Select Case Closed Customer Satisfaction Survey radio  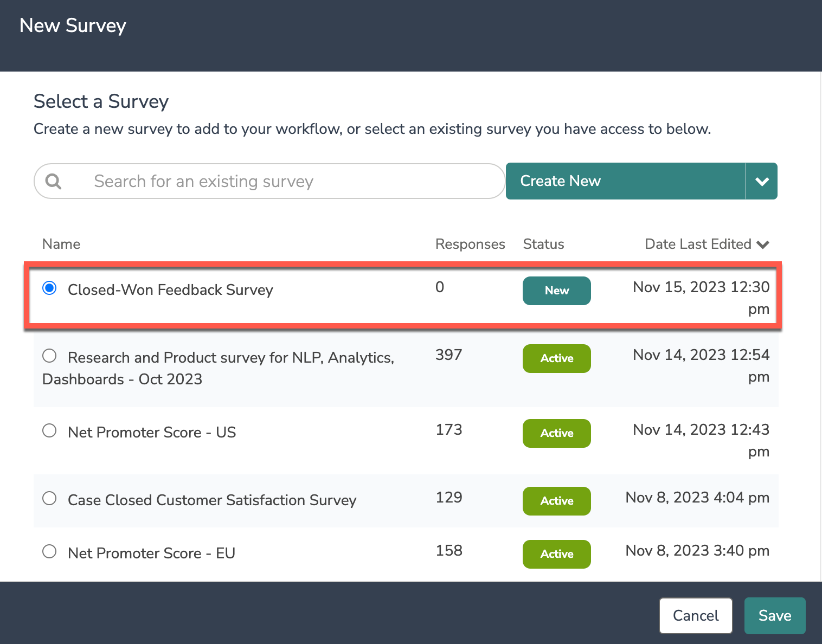coord(49,499)
